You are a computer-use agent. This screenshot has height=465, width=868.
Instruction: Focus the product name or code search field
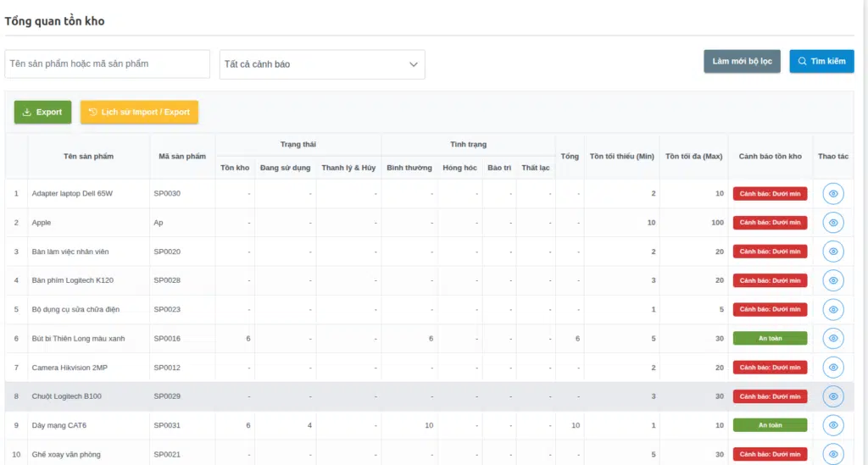[x=108, y=64]
